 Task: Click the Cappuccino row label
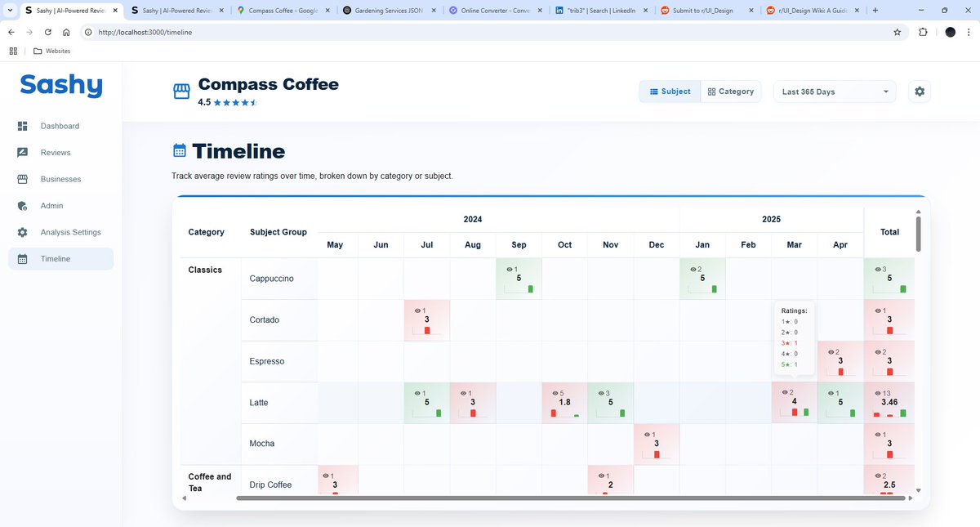(x=271, y=279)
